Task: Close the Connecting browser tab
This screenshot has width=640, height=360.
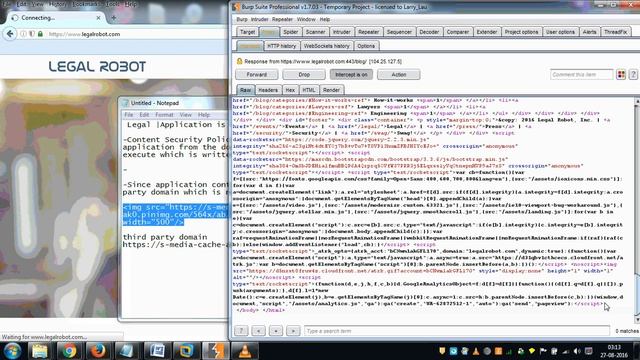Action: (98, 18)
